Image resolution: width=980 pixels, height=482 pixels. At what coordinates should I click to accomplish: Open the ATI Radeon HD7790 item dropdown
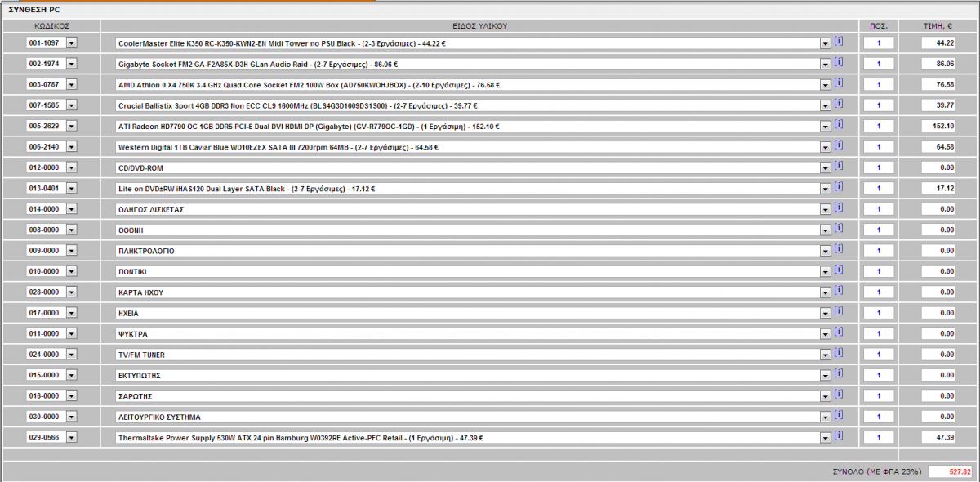coord(825,126)
